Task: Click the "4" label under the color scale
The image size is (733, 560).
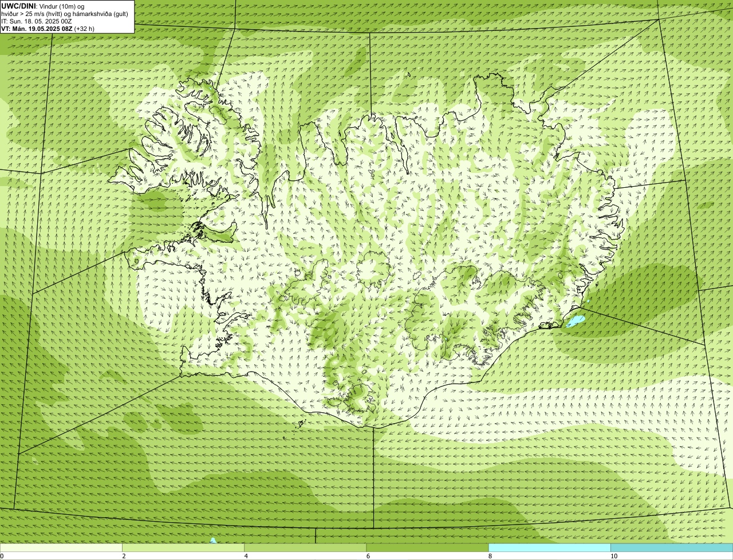Action: point(246,556)
